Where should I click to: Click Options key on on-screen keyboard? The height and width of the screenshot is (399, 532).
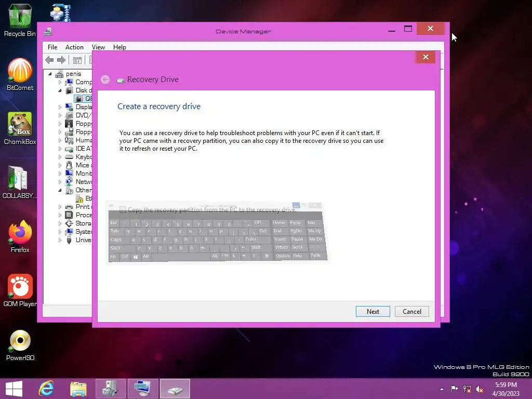tap(283, 256)
